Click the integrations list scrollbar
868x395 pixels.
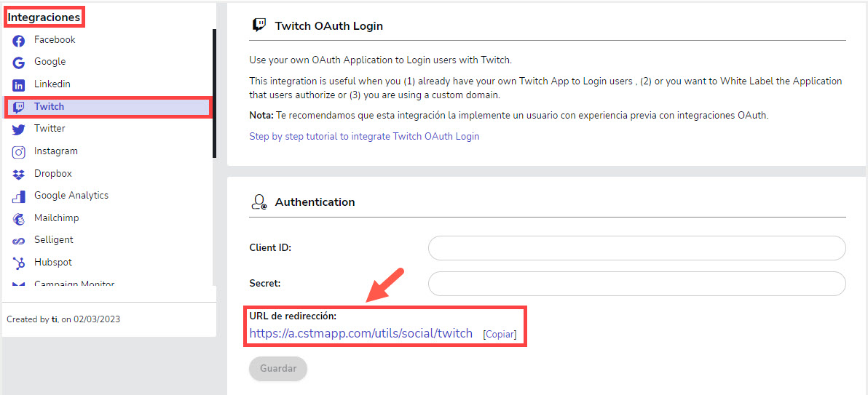click(x=214, y=94)
